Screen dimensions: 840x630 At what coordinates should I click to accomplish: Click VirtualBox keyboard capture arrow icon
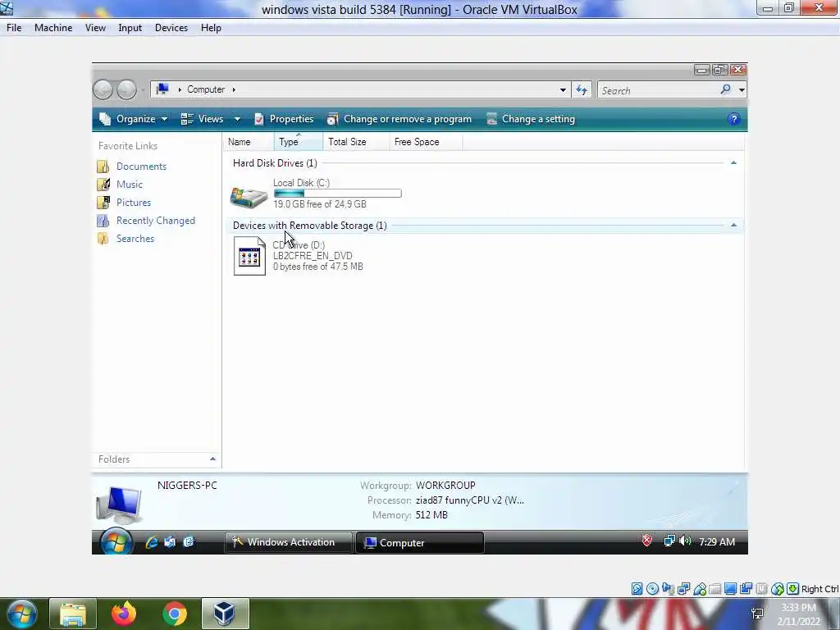point(793,589)
